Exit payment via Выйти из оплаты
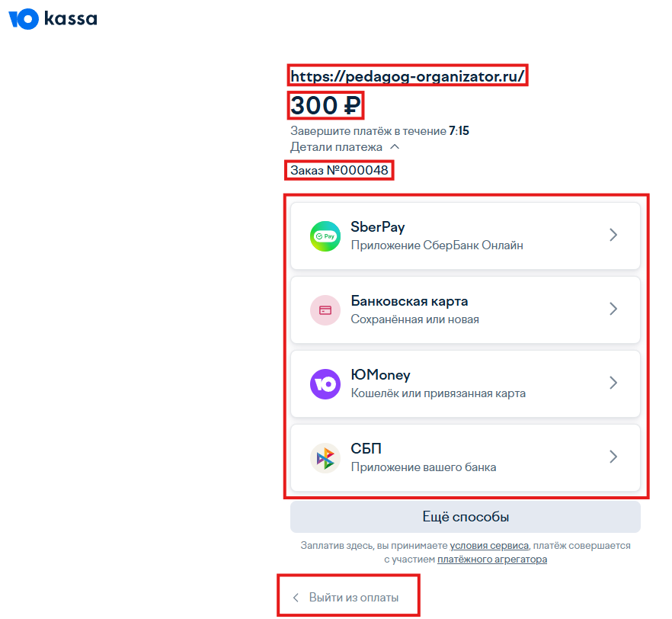 click(x=354, y=598)
